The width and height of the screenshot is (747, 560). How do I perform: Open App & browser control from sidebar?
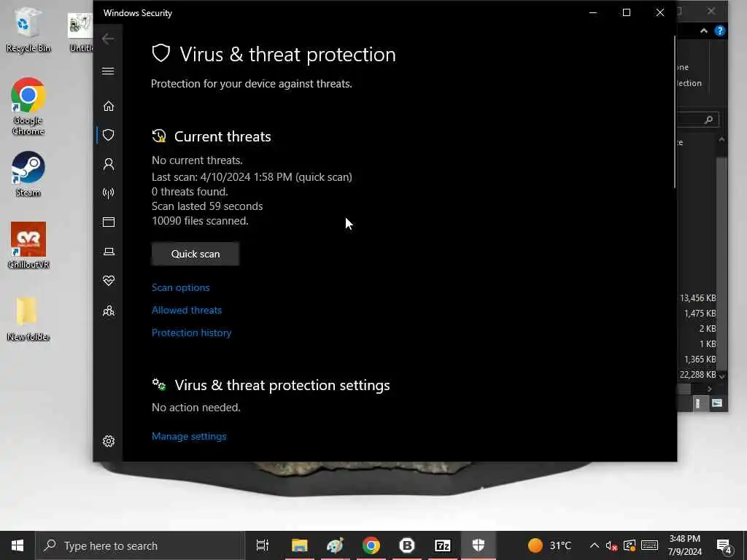(109, 222)
